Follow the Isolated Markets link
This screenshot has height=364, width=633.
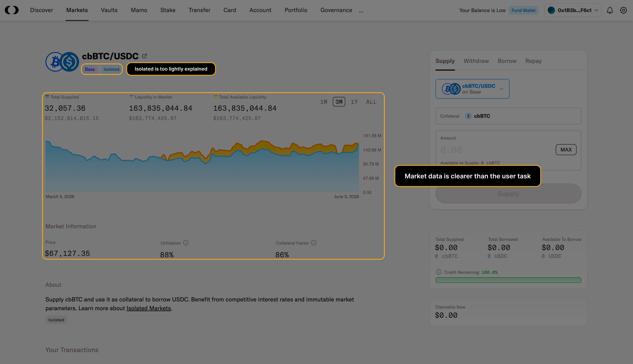pyautogui.click(x=148, y=308)
